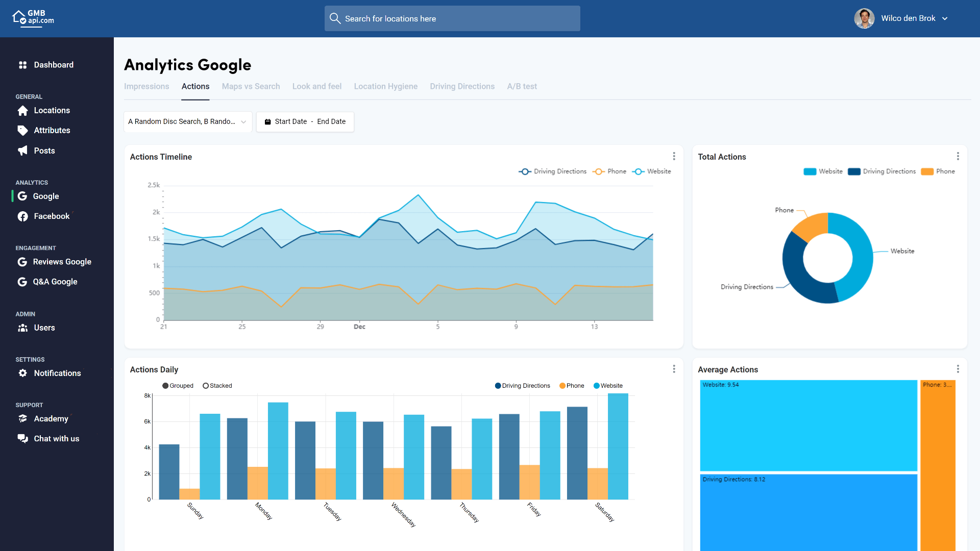Open the Dashboard from the sidebar

[54, 65]
